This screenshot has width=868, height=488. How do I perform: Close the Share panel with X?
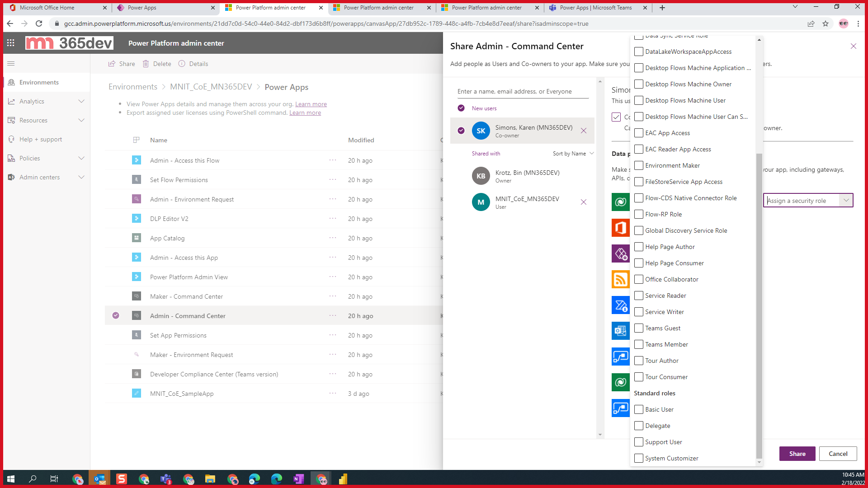click(x=854, y=46)
